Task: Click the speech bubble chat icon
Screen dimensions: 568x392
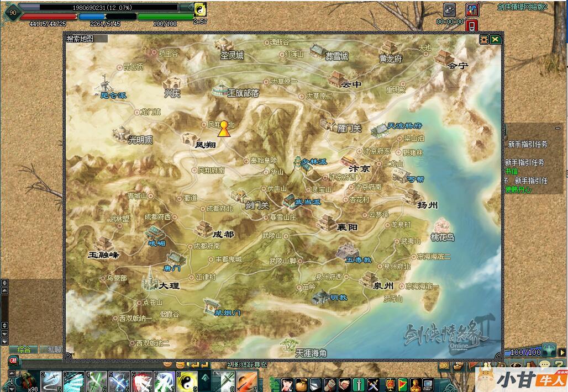Action: [544, 365]
